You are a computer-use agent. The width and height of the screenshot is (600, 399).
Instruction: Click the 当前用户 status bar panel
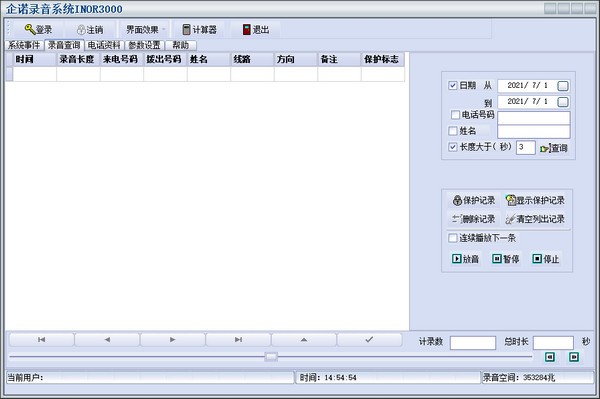(x=150, y=378)
